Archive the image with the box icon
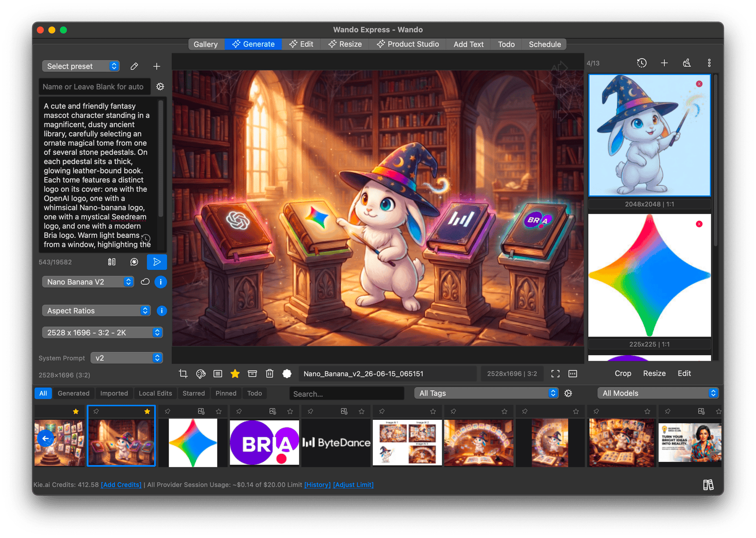This screenshot has width=756, height=538. click(252, 373)
